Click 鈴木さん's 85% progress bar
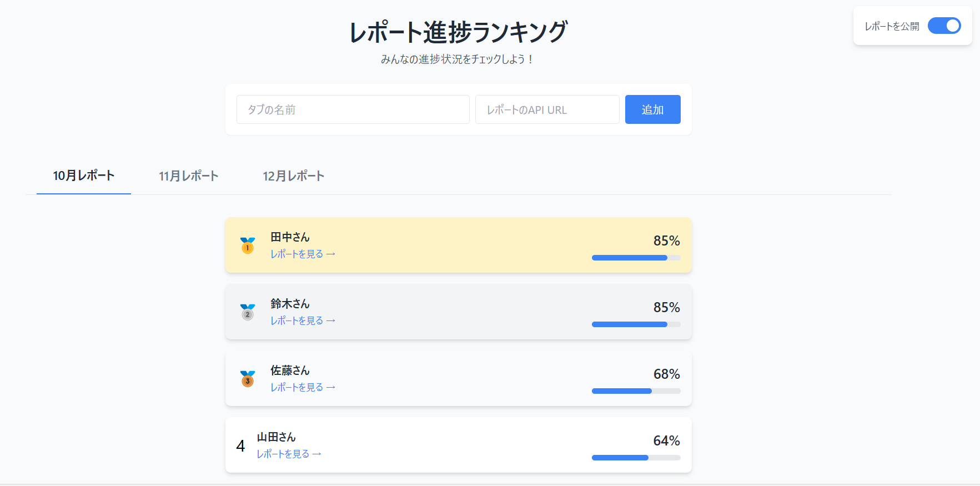This screenshot has width=980, height=486. (x=636, y=324)
